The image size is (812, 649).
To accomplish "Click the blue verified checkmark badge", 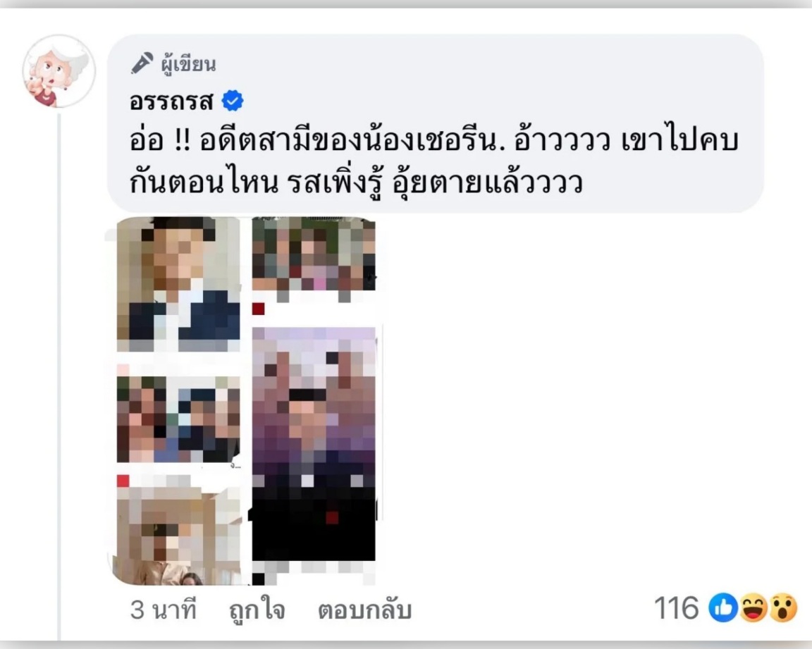I will pos(233,101).
